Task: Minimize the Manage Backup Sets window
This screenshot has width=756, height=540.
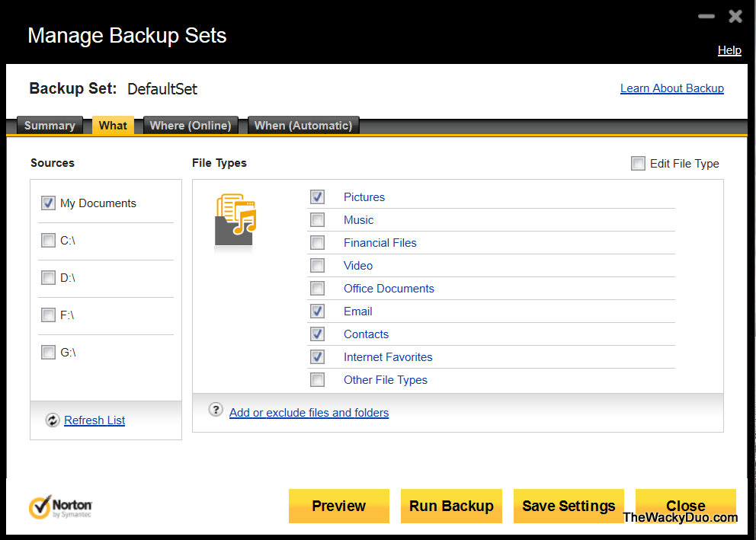Action: [x=706, y=16]
